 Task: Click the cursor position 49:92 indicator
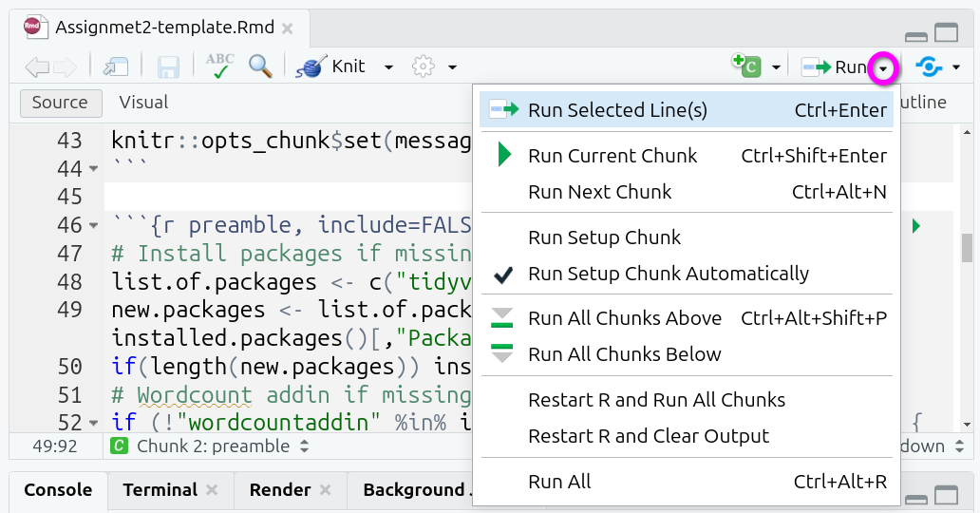click(x=55, y=446)
